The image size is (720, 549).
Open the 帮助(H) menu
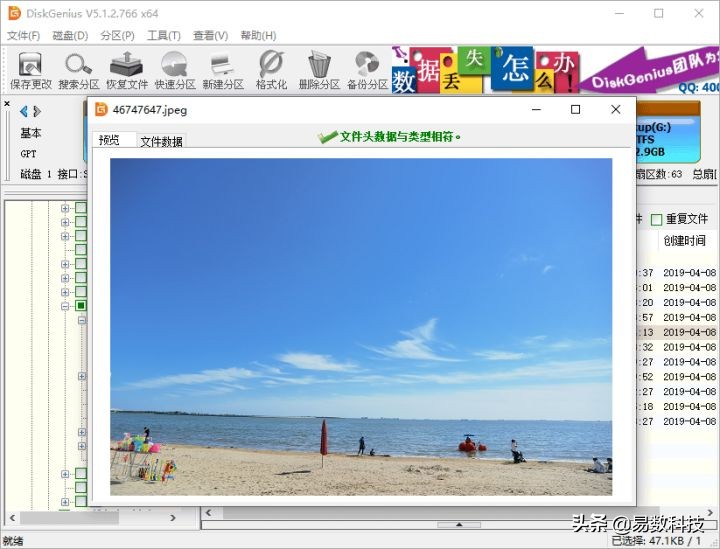coord(259,35)
